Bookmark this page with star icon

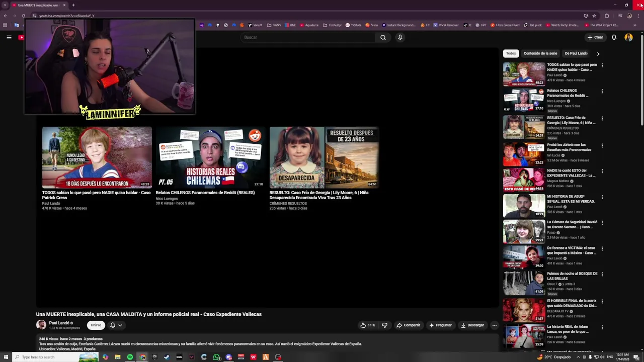594,16
